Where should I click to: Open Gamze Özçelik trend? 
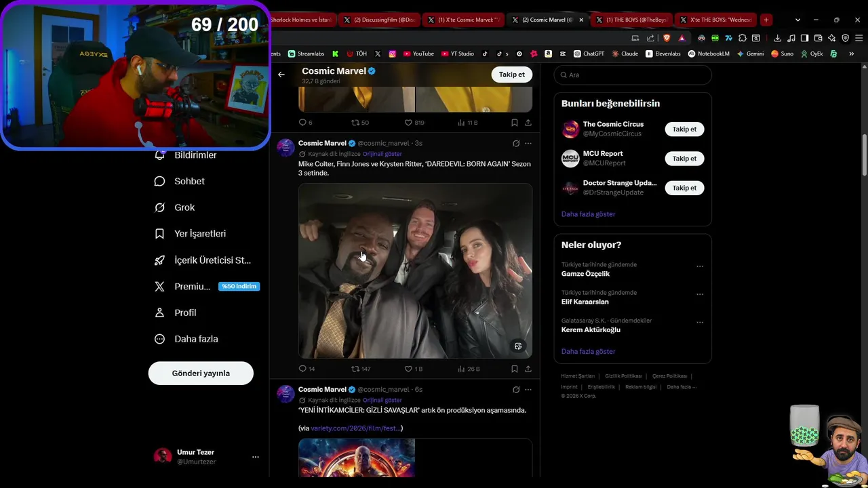pos(585,274)
